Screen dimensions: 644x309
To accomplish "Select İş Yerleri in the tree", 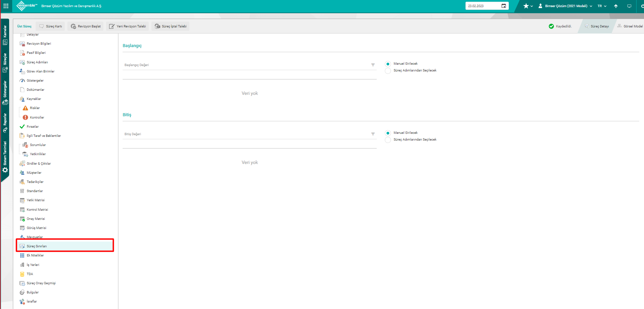I will (x=33, y=265).
